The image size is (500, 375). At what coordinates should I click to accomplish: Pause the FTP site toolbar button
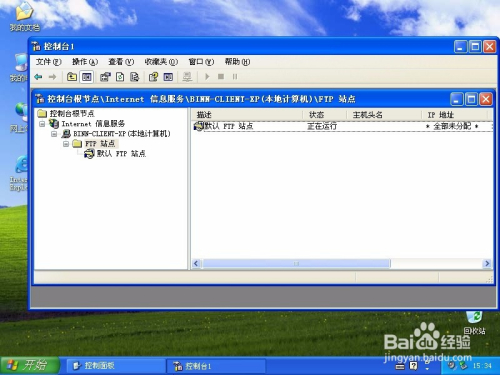coord(235,77)
